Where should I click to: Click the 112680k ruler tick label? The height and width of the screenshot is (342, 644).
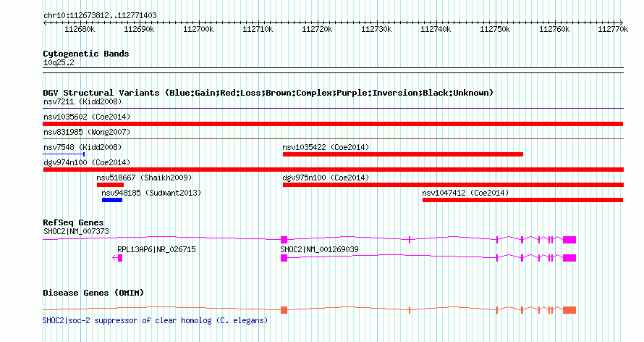[x=80, y=29]
